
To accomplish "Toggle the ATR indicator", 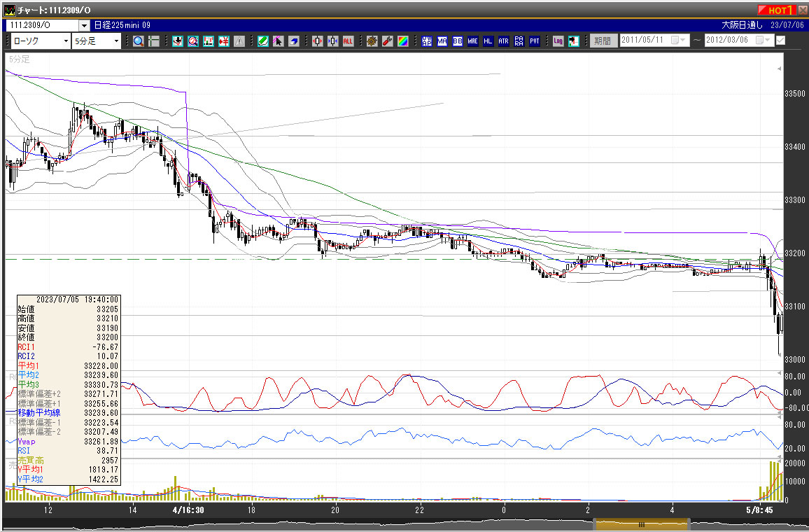I will click(x=504, y=41).
